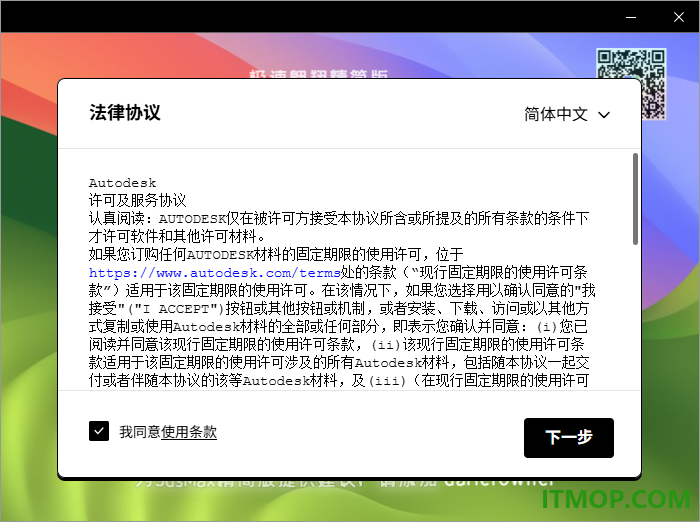Click the 我同意 label text
The height and width of the screenshot is (522, 700).
point(140,432)
